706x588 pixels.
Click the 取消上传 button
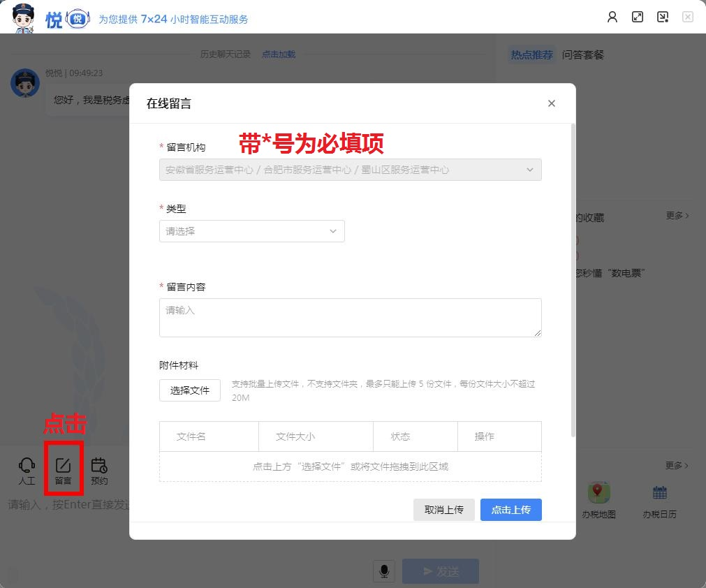pyautogui.click(x=443, y=510)
